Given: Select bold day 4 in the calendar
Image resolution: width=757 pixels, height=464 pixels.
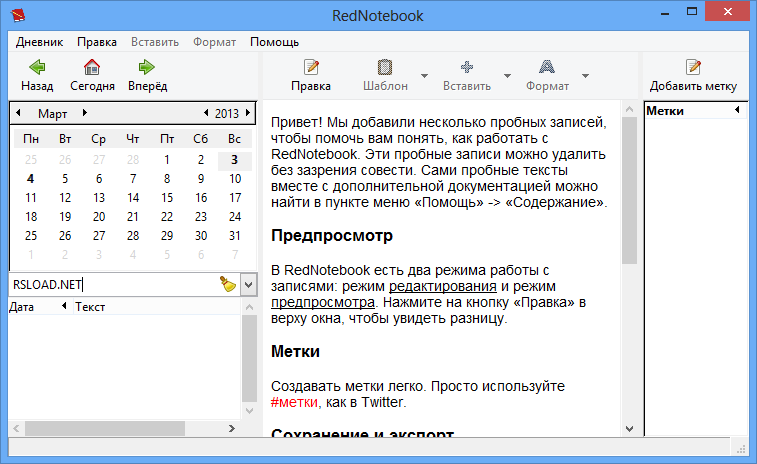Looking at the screenshot, I should (30, 179).
